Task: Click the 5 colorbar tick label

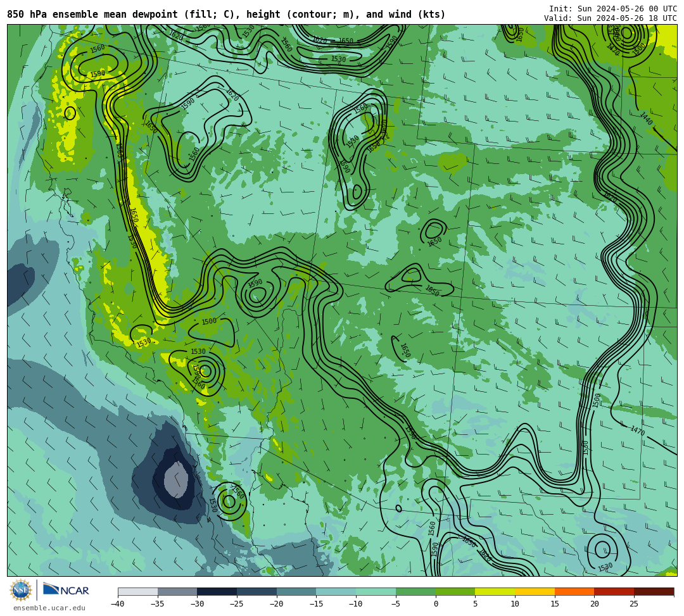Action: click(x=476, y=604)
